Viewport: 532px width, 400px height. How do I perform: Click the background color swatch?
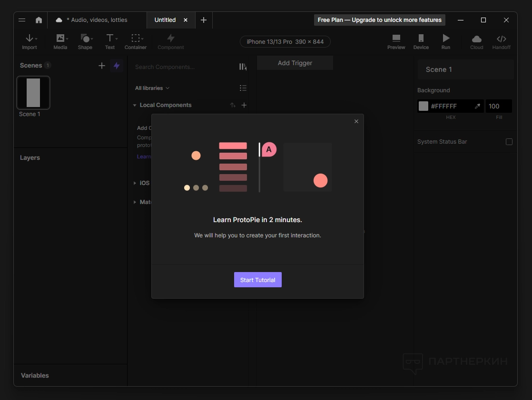[x=424, y=106]
